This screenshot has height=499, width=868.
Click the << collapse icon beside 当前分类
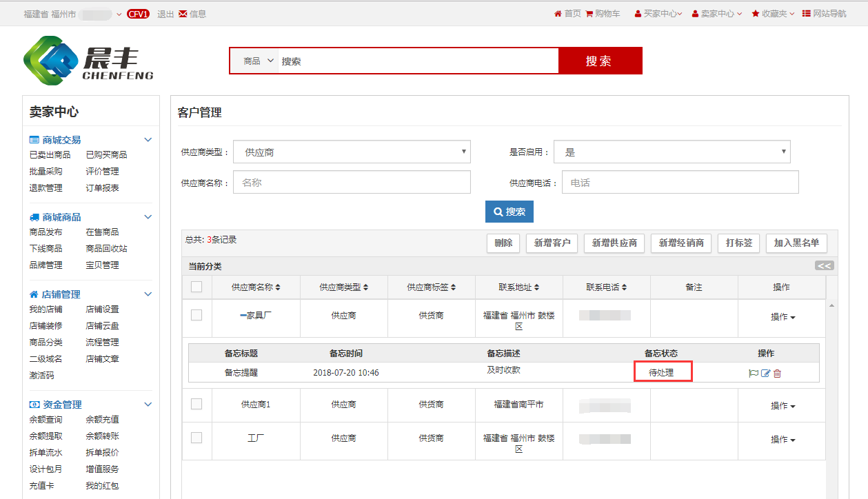point(824,266)
